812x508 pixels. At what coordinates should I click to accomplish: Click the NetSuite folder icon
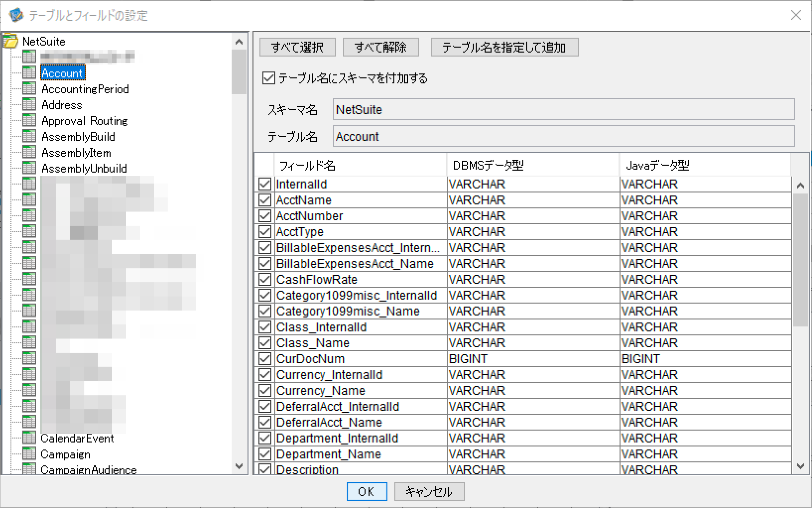[10, 41]
